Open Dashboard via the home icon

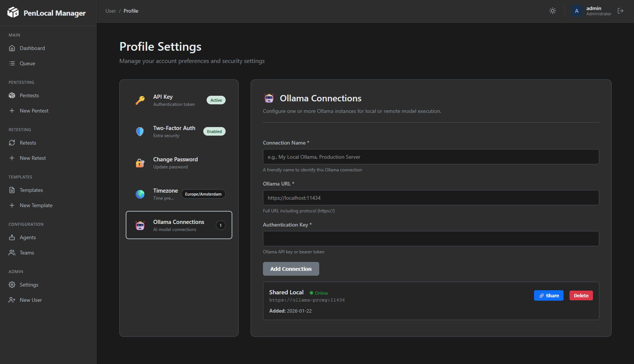pyautogui.click(x=12, y=48)
